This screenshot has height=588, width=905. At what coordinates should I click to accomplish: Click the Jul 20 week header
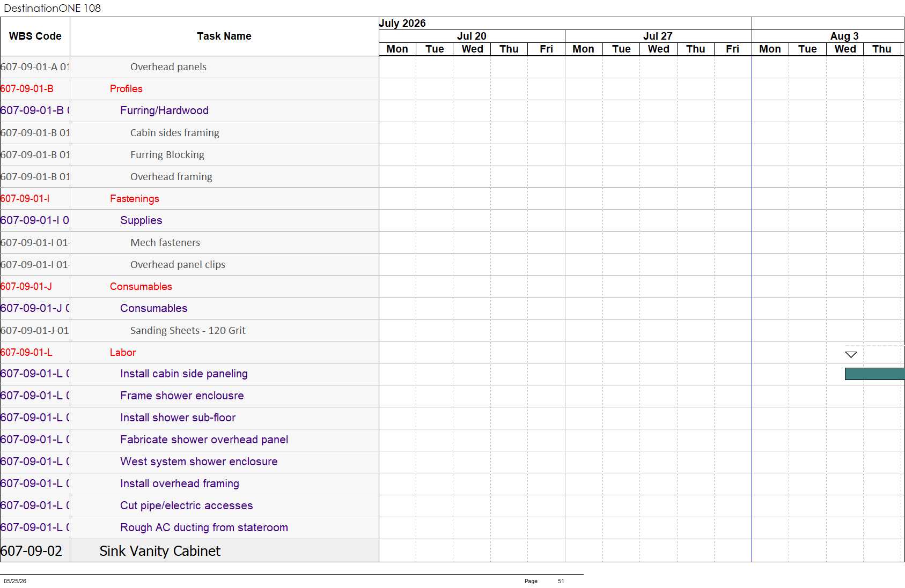pyautogui.click(x=472, y=36)
